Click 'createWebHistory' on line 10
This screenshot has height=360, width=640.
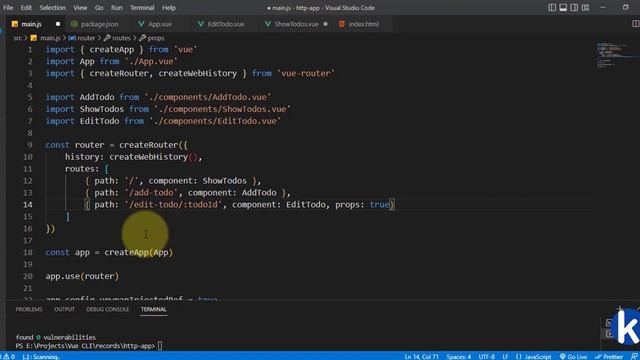[x=148, y=157]
